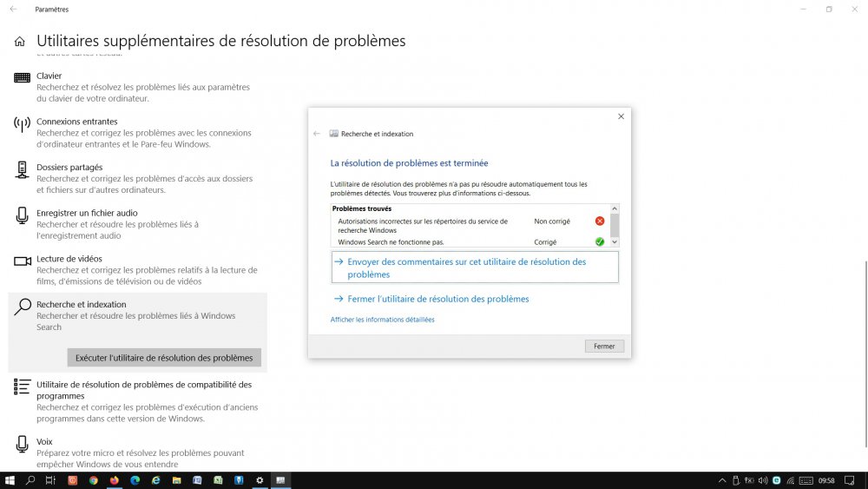Select Clavier troubleshooter entry
The height and width of the screenshot is (489, 868).
137,87
